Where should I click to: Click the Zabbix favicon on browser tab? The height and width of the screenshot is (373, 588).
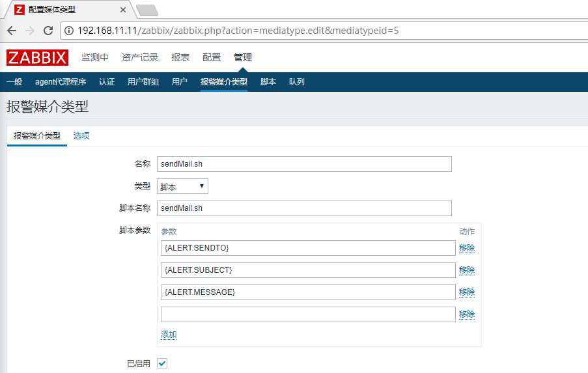coord(19,10)
